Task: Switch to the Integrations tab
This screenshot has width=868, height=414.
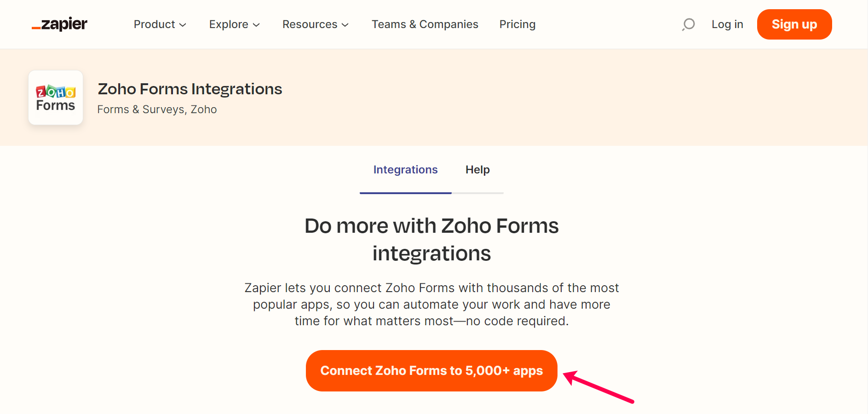Action: (405, 170)
